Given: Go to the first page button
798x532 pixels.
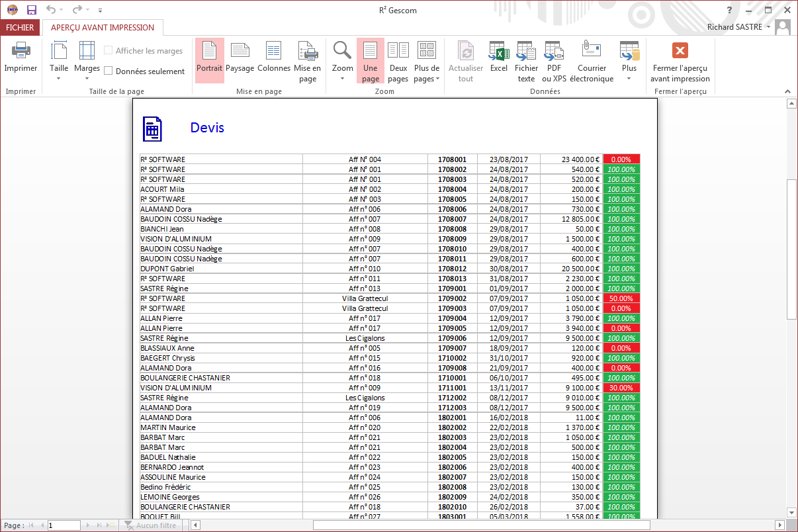Looking at the screenshot, I should [30, 525].
